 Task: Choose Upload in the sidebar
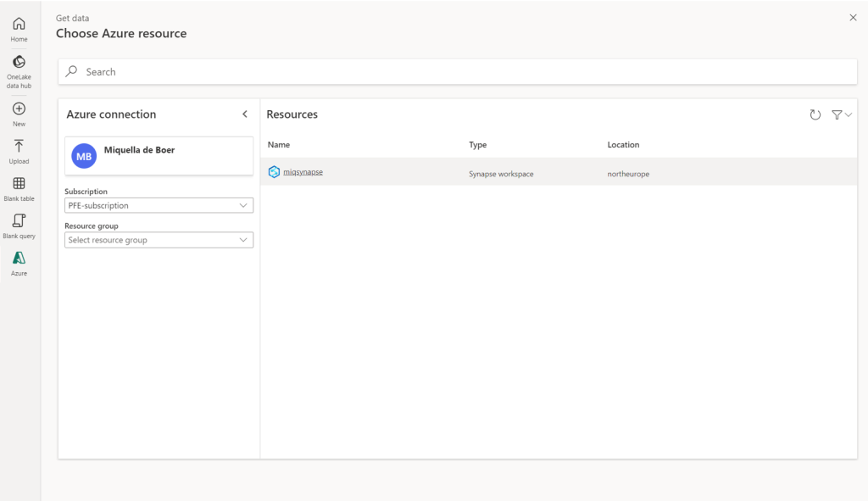19,152
